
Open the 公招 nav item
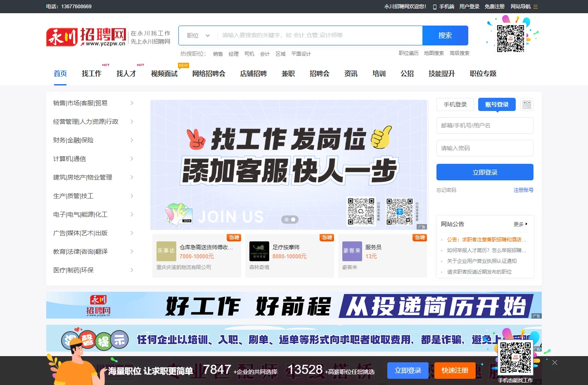coord(407,73)
